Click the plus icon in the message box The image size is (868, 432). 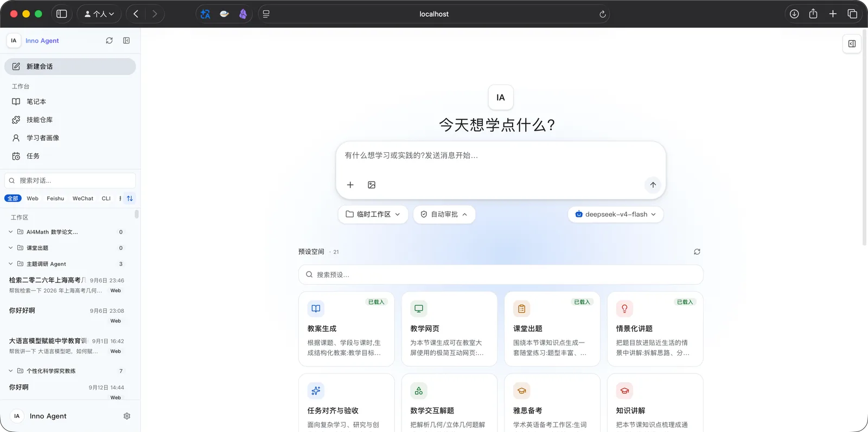pyautogui.click(x=350, y=185)
